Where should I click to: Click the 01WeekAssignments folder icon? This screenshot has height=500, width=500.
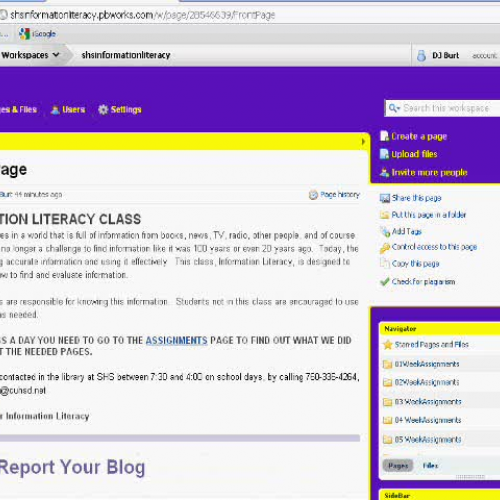[x=387, y=364]
